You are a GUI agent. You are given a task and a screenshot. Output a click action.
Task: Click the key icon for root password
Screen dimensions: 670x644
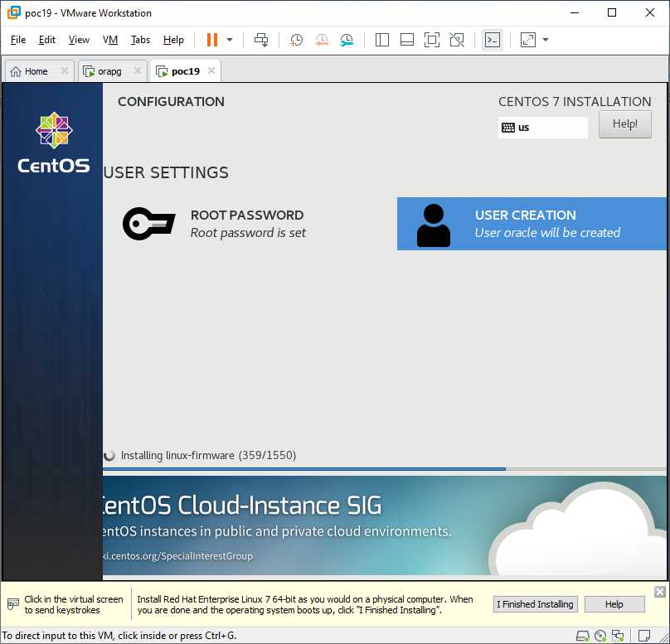148,224
